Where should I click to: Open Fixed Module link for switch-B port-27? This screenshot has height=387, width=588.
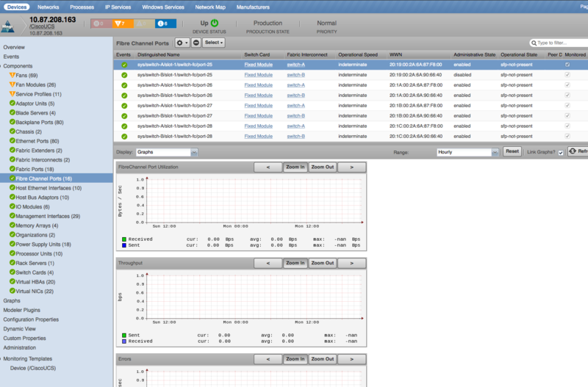pos(259,116)
